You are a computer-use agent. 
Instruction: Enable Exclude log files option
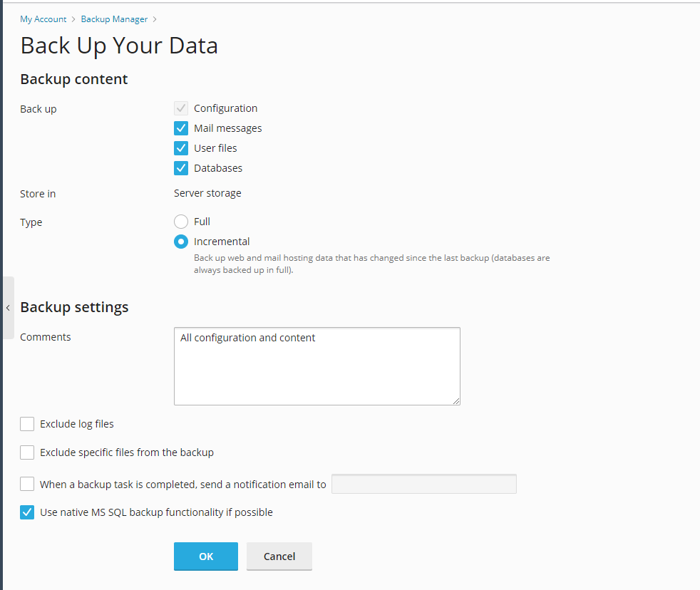pos(27,424)
